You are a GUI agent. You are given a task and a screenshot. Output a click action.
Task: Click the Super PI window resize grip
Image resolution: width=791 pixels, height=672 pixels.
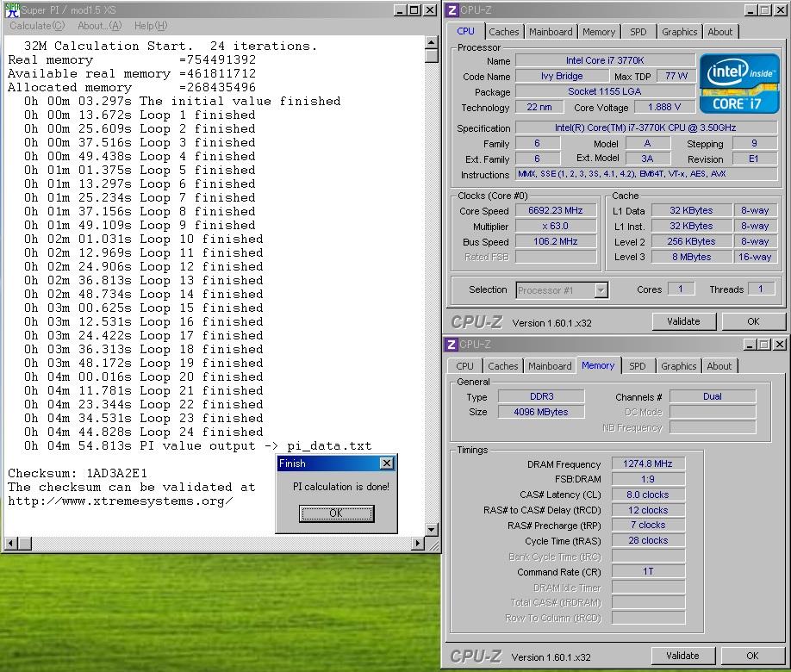(433, 544)
